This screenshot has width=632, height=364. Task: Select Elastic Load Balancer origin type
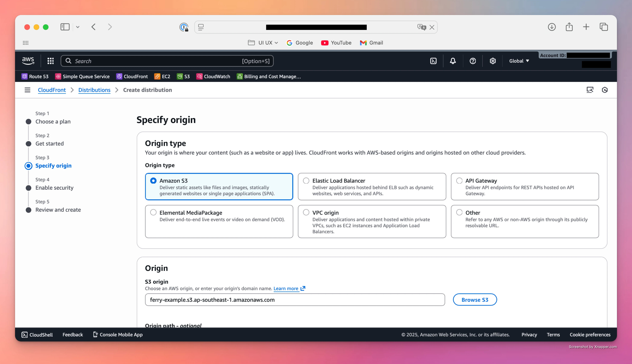[x=306, y=181]
